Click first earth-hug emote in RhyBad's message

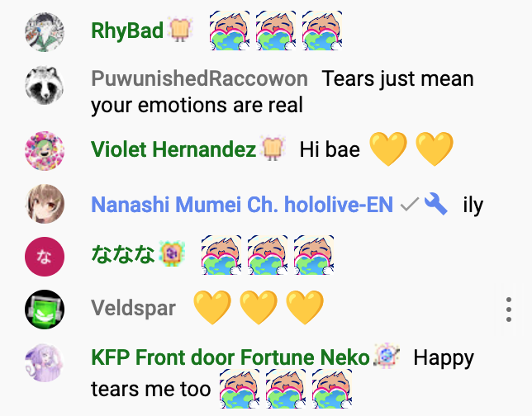pyautogui.click(x=230, y=31)
